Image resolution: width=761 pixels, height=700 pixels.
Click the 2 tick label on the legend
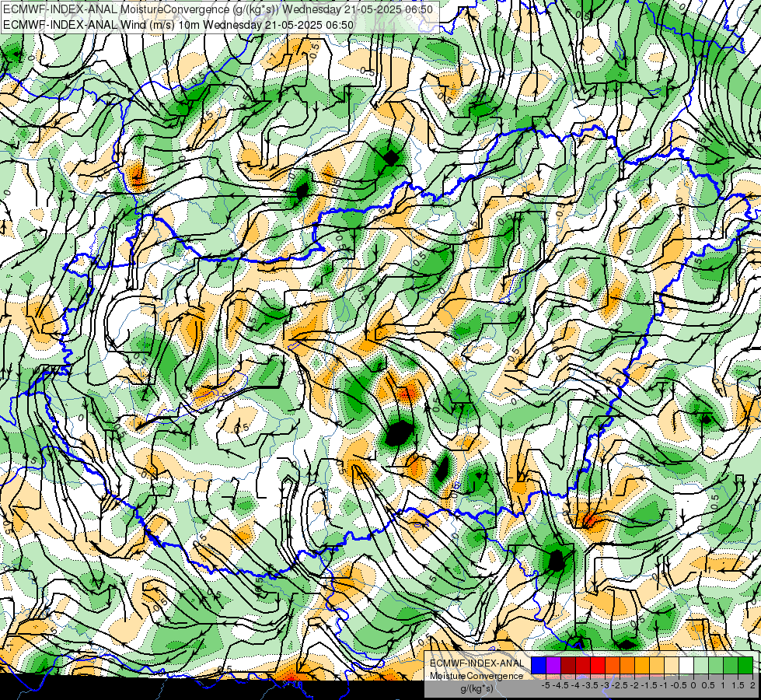point(752,685)
